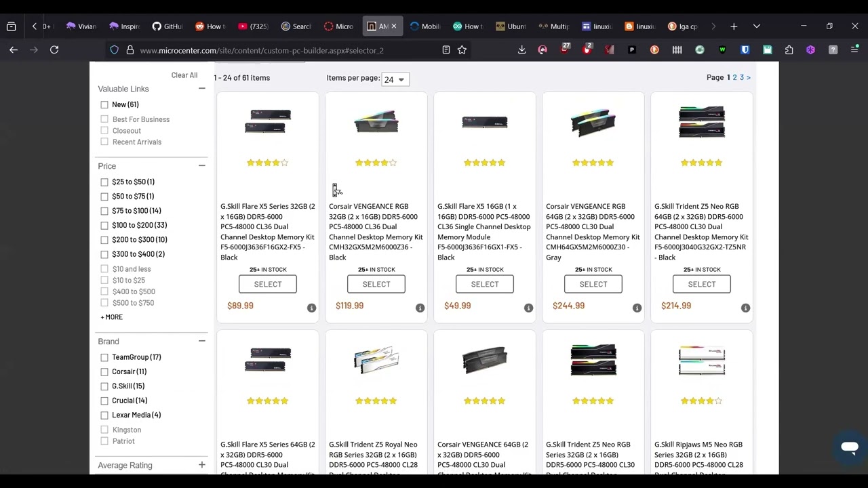The width and height of the screenshot is (868, 488).
Task: Open the Bitwarden shield extension
Action: pos(745,49)
